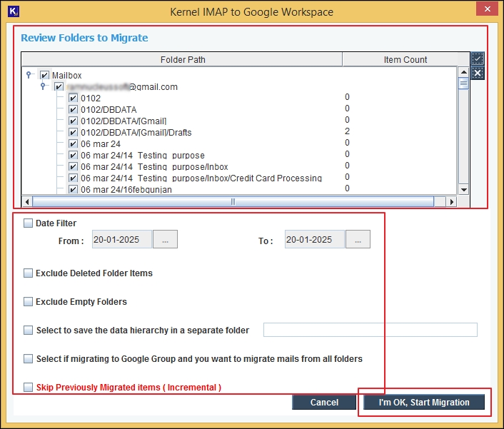Click the Item Count column header
This screenshot has height=429, width=504.
(405, 59)
